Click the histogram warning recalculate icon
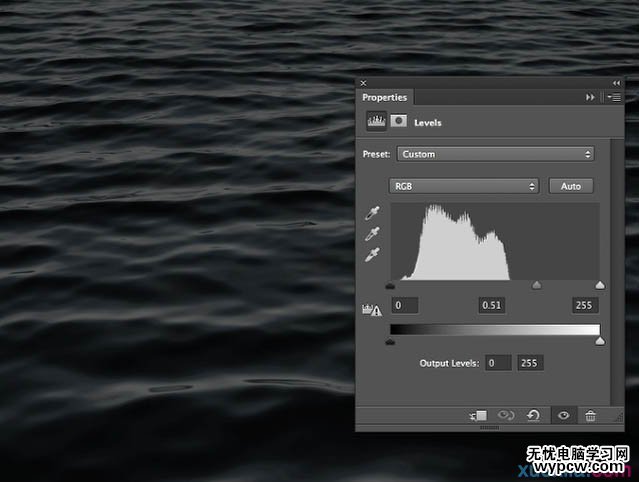The height and width of the screenshot is (482, 639). point(372,310)
